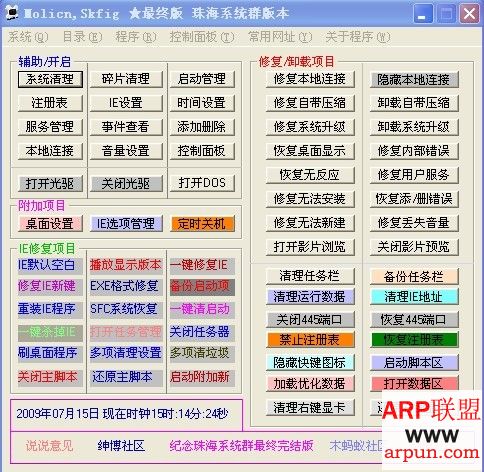Screen dimensions: 484x472
Task: Open the 常用网址 menu
Action: coord(280,37)
